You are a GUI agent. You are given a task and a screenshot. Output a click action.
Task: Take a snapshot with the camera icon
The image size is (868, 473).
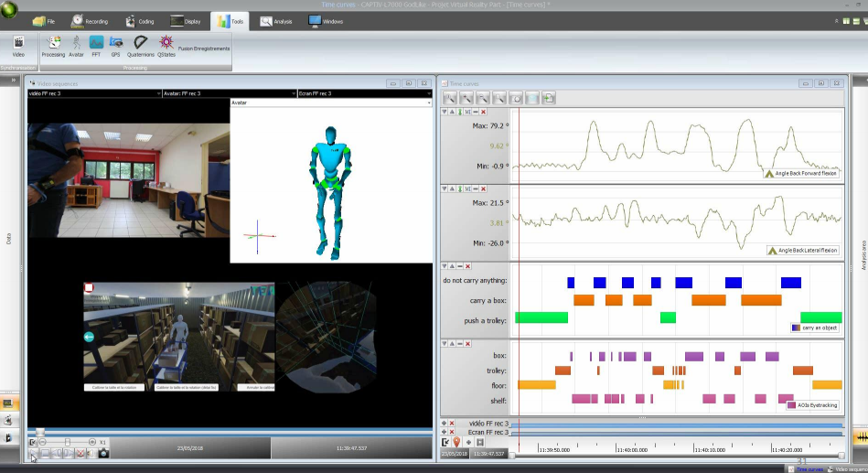[x=103, y=453]
